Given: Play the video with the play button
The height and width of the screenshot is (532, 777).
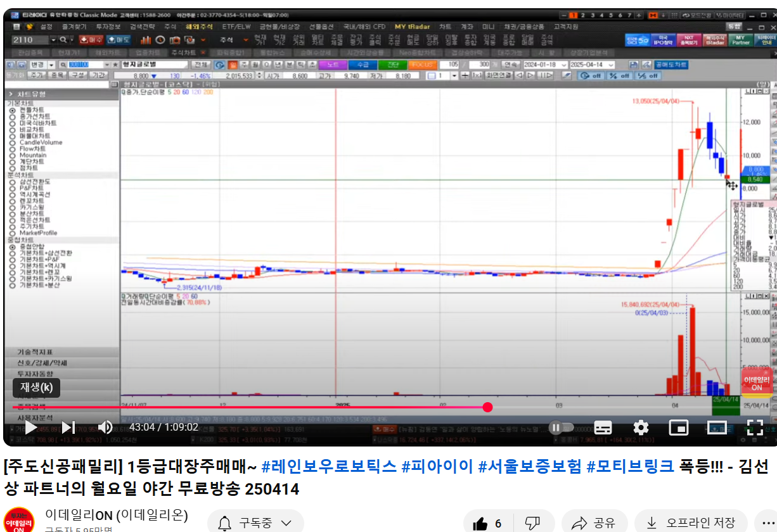Looking at the screenshot, I should (30, 427).
